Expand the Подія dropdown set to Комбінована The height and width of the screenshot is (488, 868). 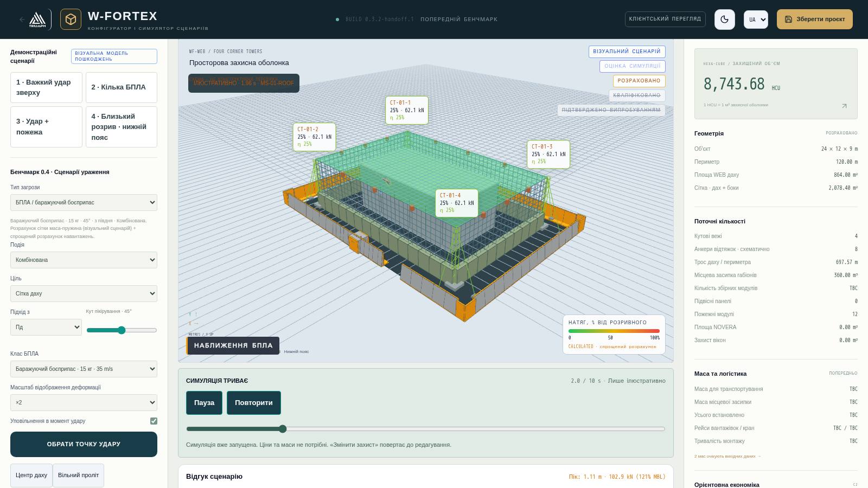(x=84, y=260)
